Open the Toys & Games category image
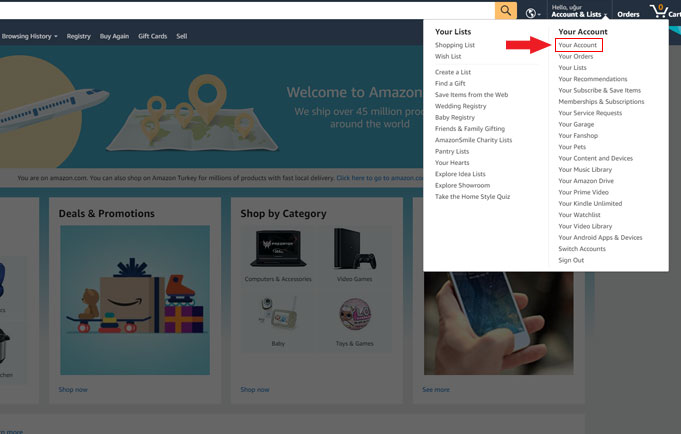Screen dimensions: 681x434 354,313
